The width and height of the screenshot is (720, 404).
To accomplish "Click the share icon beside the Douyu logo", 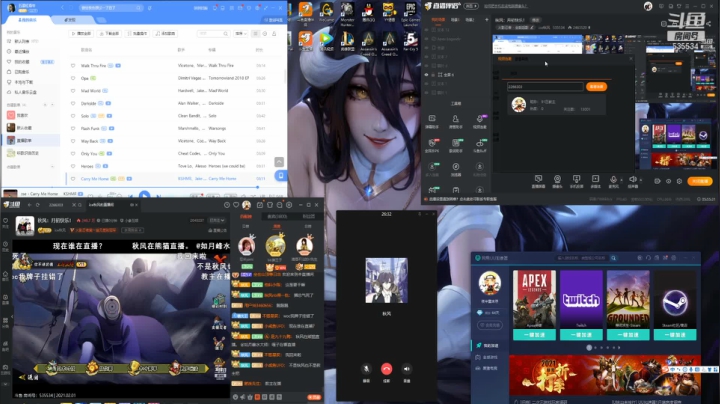I will 709,23.
